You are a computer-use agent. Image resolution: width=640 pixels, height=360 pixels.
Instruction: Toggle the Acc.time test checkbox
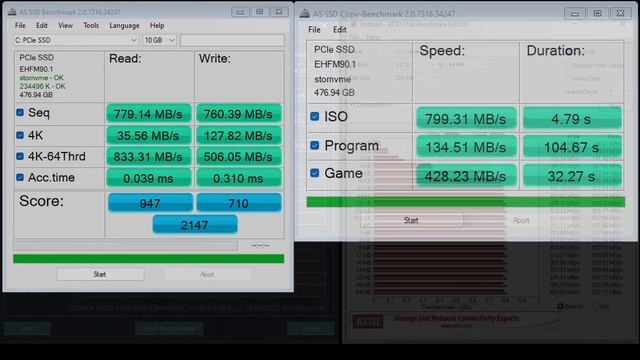20,177
